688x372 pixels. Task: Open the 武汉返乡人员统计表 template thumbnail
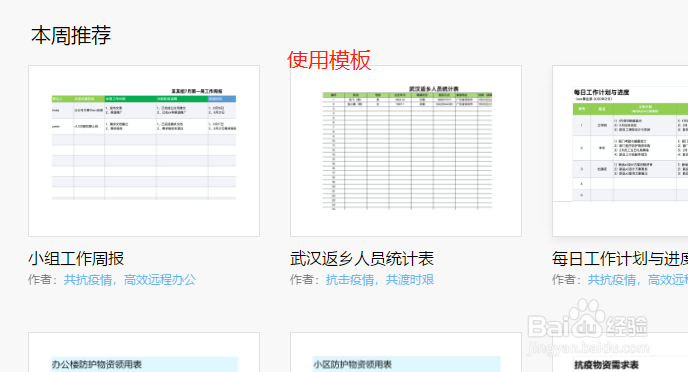point(406,151)
